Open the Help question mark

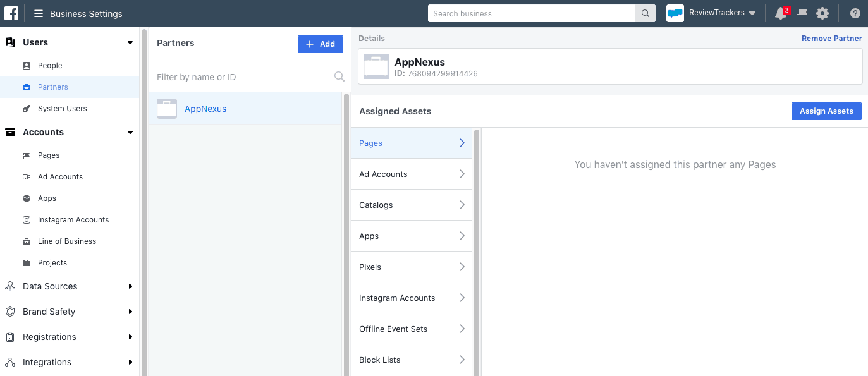click(855, 13)
